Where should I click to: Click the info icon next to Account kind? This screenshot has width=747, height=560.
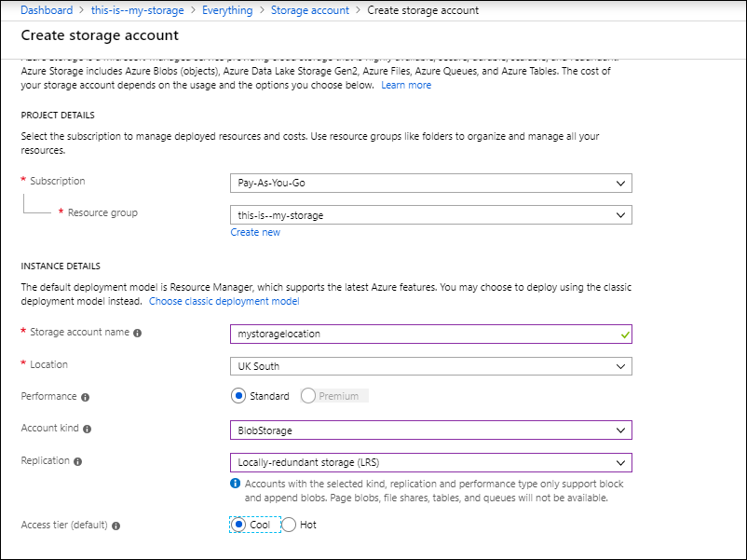pos(88,430)
